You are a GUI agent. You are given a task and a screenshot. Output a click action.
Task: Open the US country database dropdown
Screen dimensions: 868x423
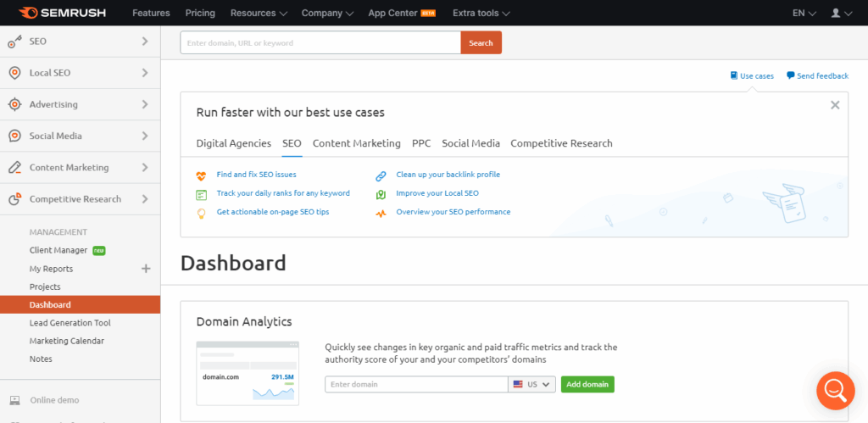(532, 384)
